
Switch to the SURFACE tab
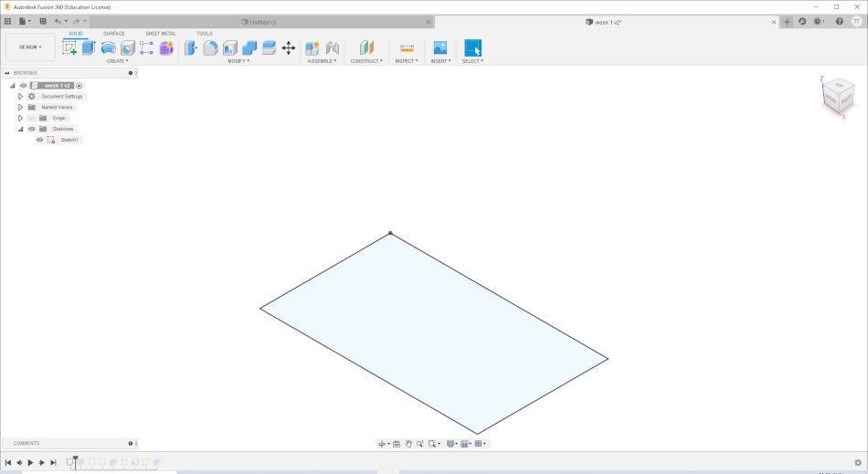tap(114, 34)
